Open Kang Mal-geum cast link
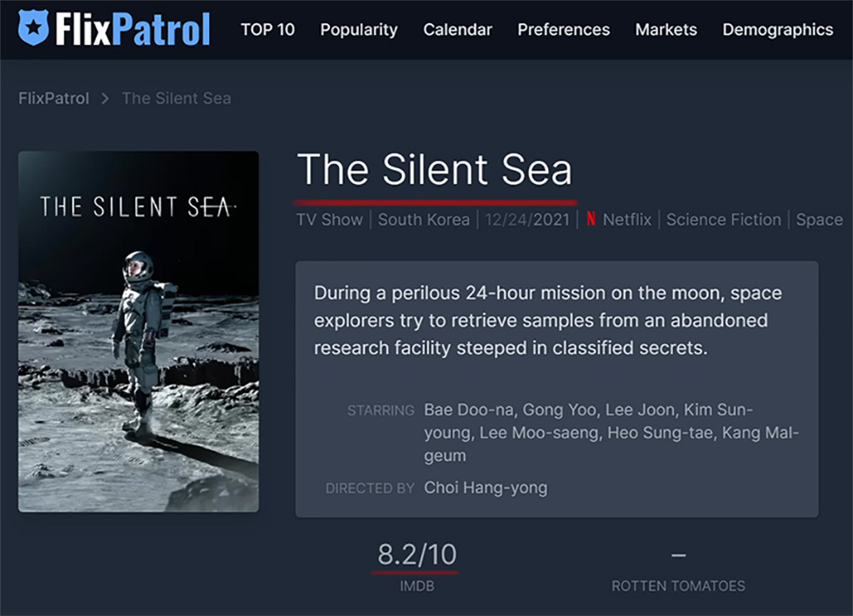This screenshot has height=616, width=853. [760, 433]
